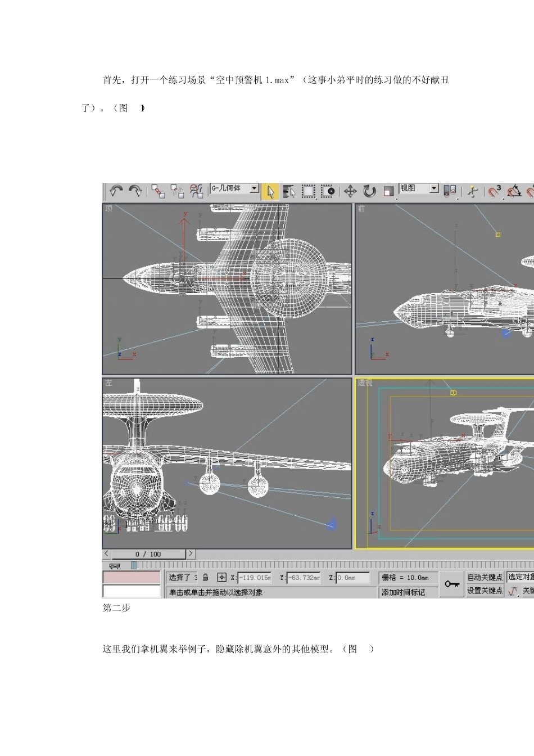Open the 选定对象 key filter dropdown
Screen dimensions: 534x756
521,577
